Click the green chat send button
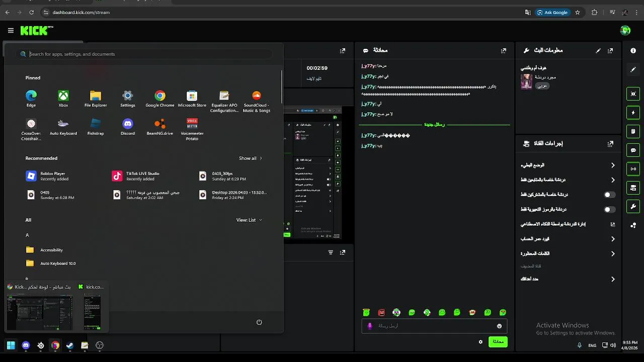644x362 pixels. [x=498, y=342]
